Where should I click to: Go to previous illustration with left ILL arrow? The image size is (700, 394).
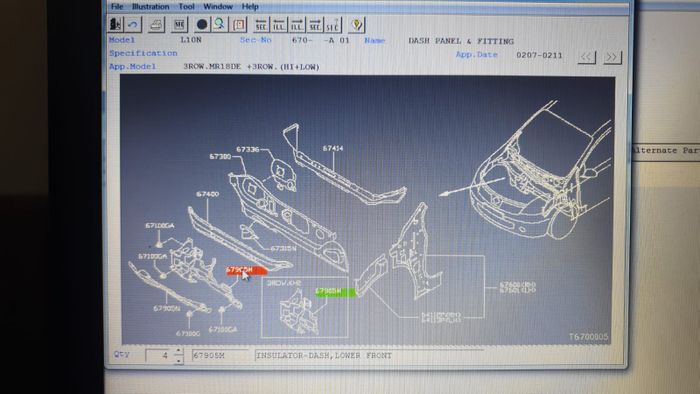279,25
